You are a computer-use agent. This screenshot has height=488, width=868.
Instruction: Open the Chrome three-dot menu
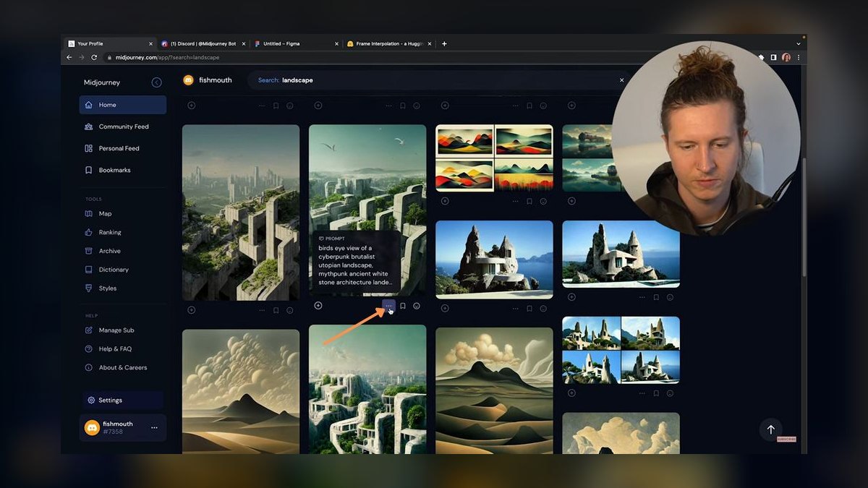(799, 57)
